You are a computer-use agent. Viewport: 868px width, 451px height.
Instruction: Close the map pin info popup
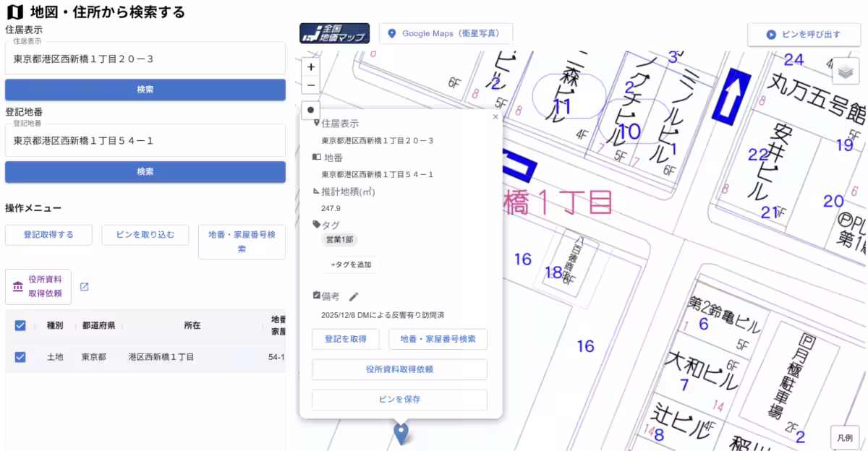[x=495, y=116]
